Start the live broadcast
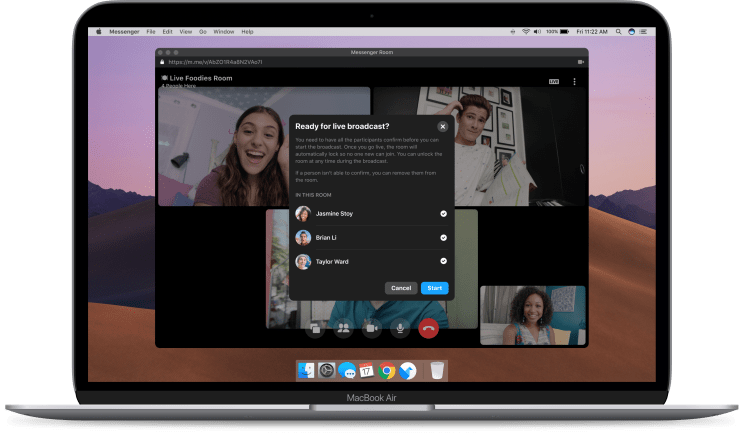This screenshot has height=434, width=742. 434,288
